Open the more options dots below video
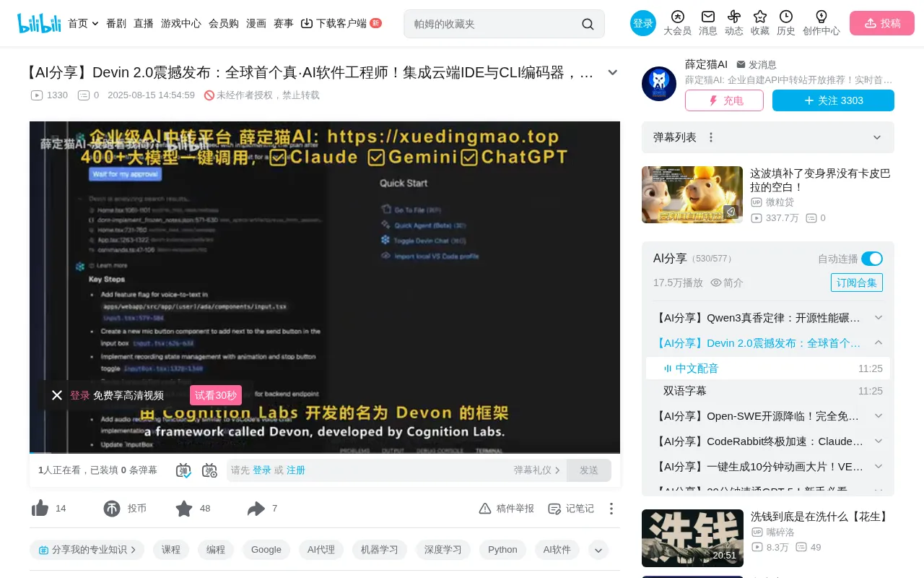924x578 pixels. point(611,509)
